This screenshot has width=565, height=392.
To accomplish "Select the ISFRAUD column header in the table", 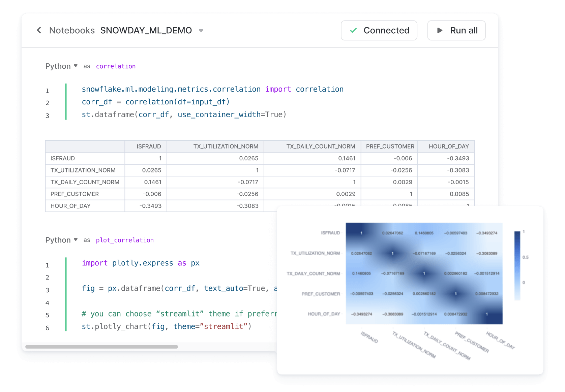I will (146, 146).
